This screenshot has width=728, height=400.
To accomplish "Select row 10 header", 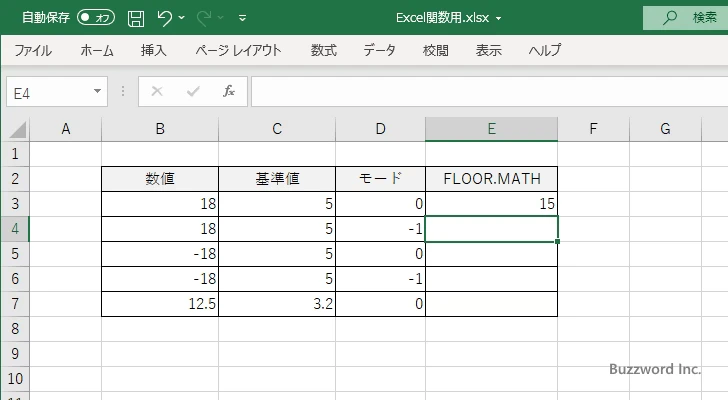I will click(15, 379).
